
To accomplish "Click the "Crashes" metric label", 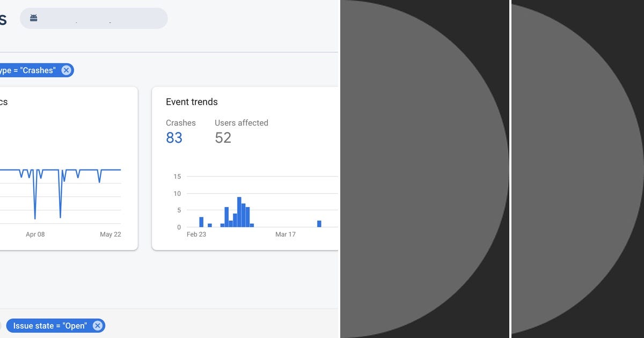I will (181, 123).
